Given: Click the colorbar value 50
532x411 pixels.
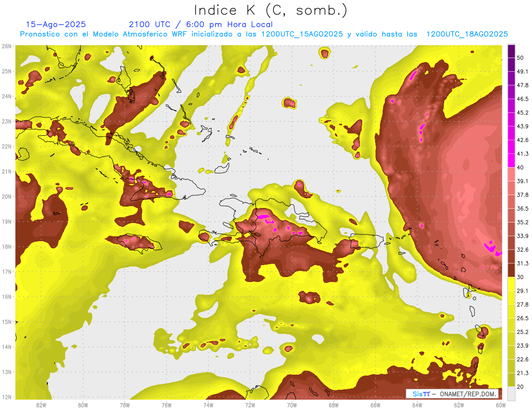Looking at the screenshot, I should coord(520,58).
